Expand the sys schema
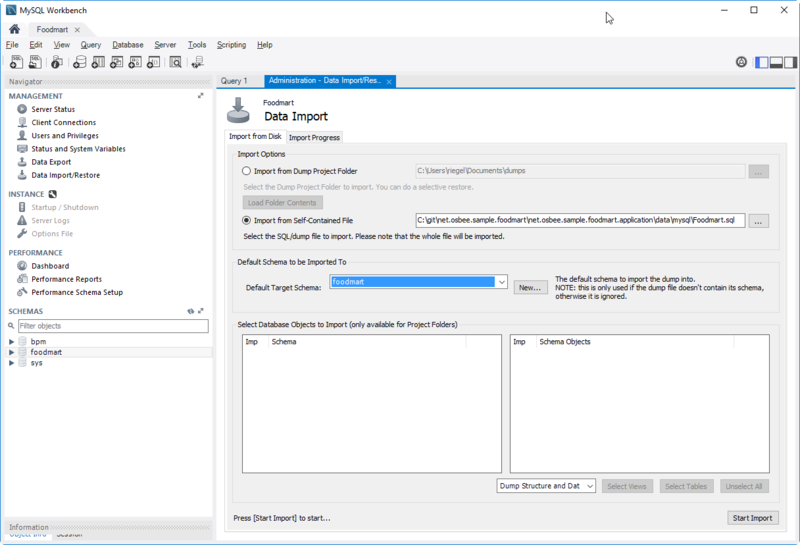 tap(11, 363)
